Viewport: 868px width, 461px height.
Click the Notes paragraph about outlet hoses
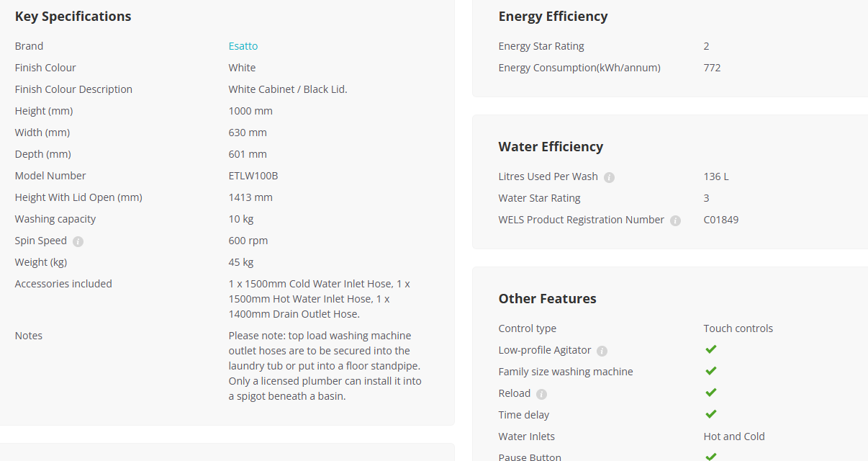click(x=325, y=366)
